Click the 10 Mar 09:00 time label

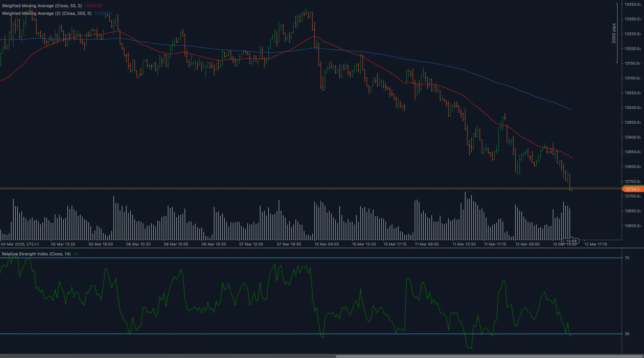(x=327, y=244)
